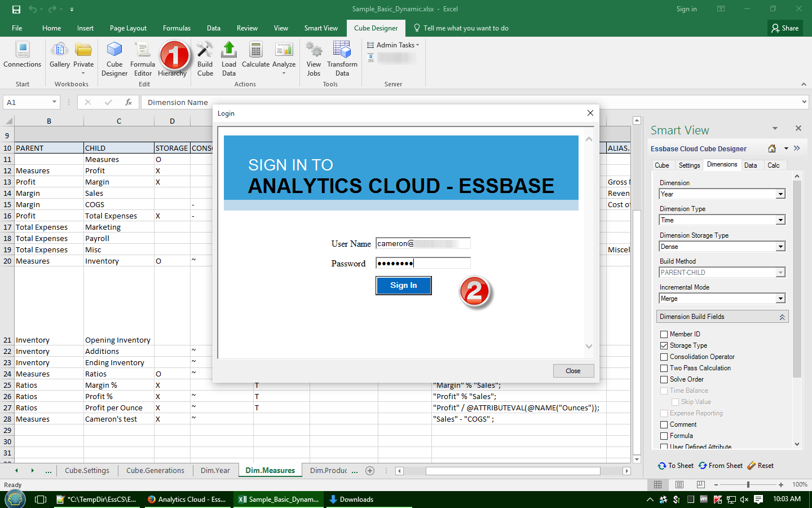812x508 pixels.
Task: Enable the Member ID checkbox
Action: click(664, 334)
